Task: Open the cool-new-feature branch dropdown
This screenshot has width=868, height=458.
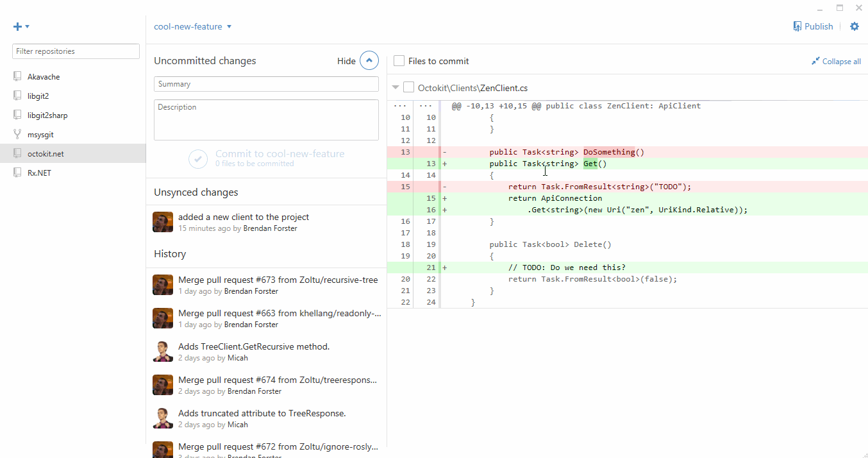Action: click(192, 27)
